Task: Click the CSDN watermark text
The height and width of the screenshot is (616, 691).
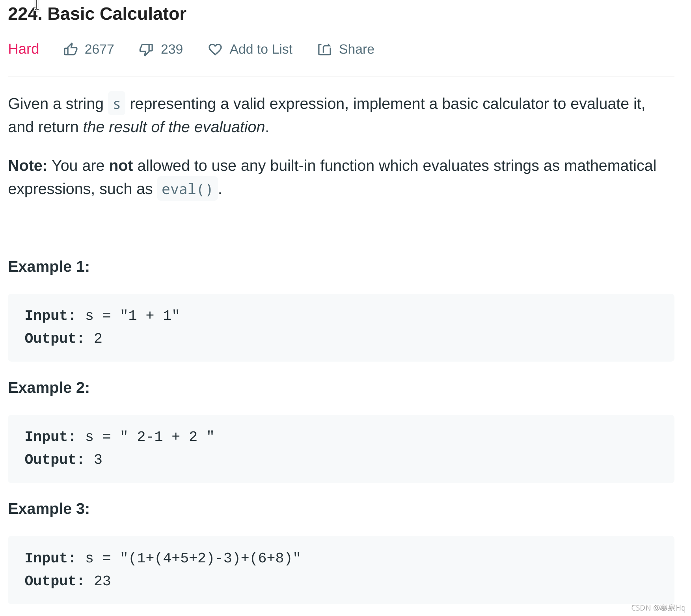Action: click(658, 608)
